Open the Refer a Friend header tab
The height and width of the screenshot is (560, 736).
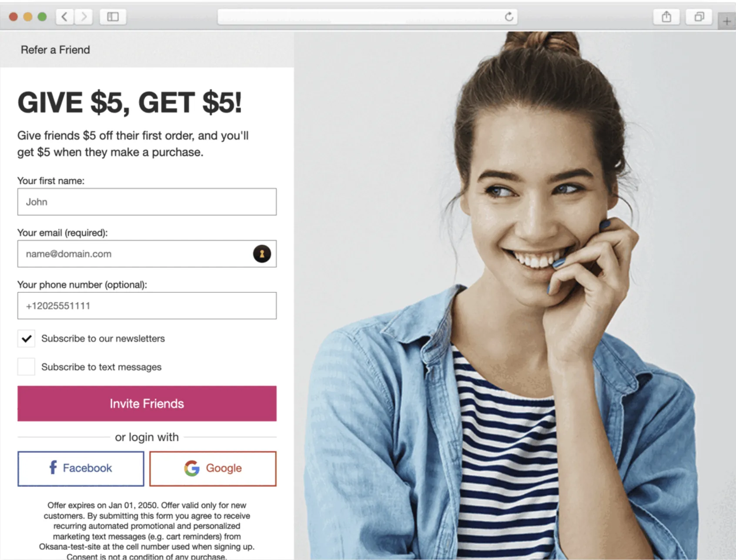tap(55, 50)
